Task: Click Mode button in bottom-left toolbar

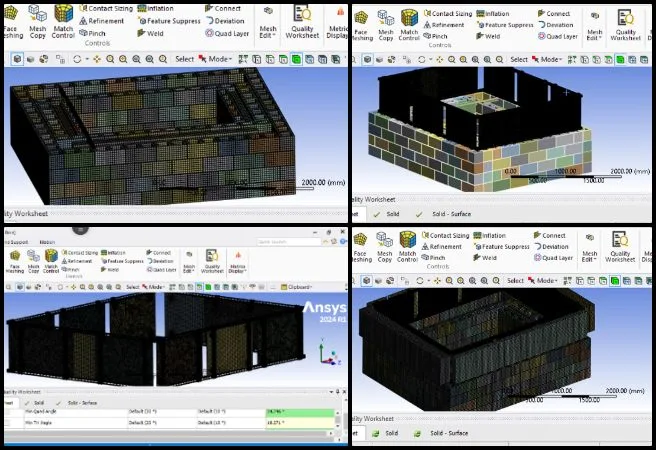Action: (154, 287)
